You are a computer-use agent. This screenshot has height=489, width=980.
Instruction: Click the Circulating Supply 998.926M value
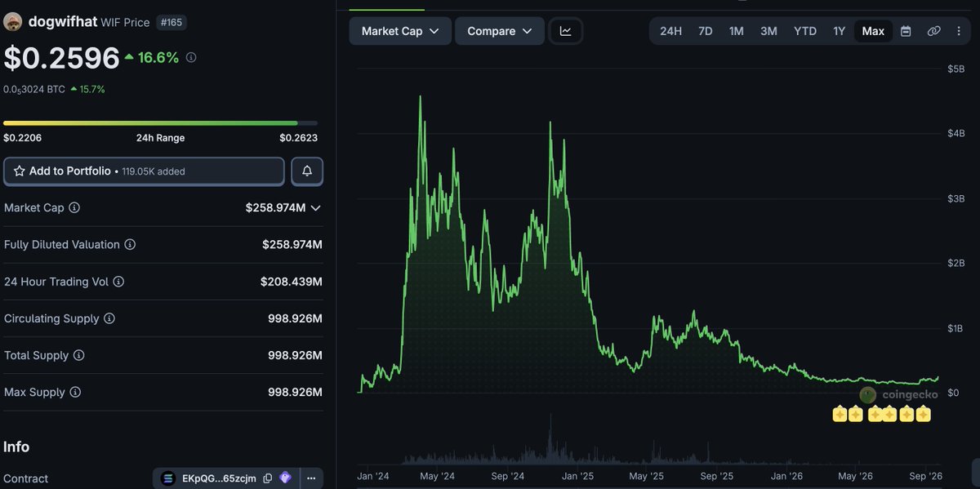296,318
